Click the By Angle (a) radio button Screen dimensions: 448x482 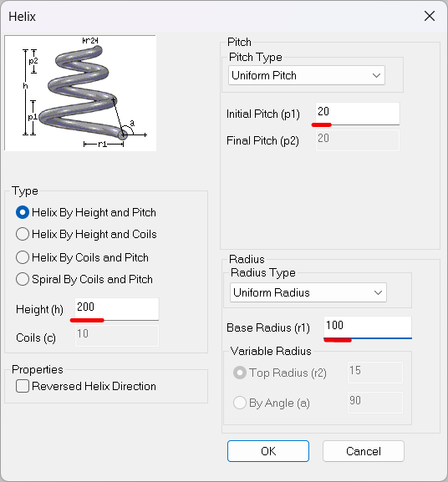pyautogui.click(x=240, y=403)
